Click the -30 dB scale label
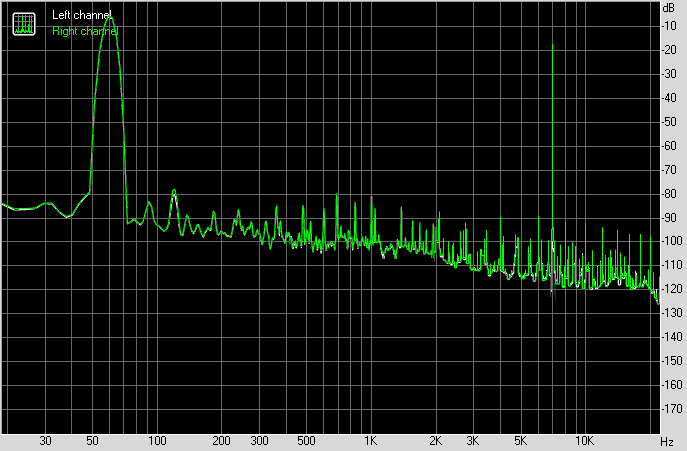687x451 pixels. click(669, 74)
